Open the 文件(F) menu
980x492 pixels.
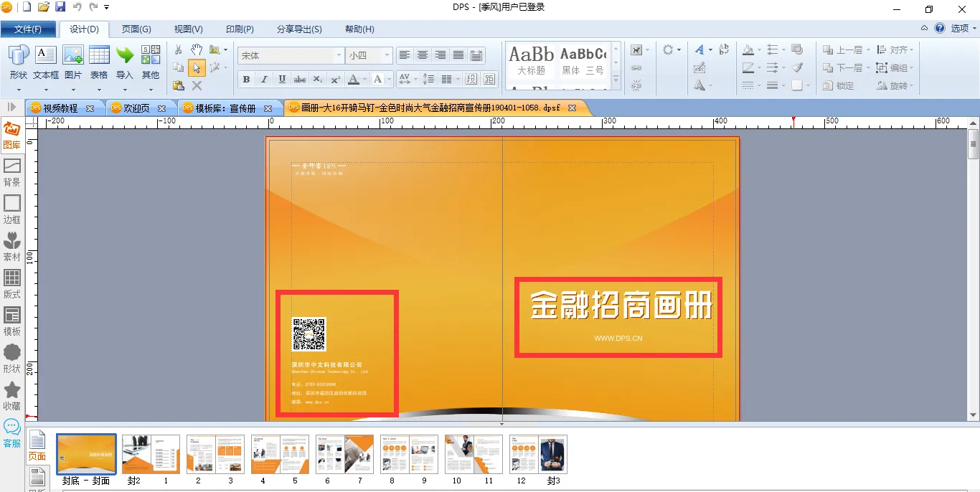pyautogui.click(x=28, y=29)
